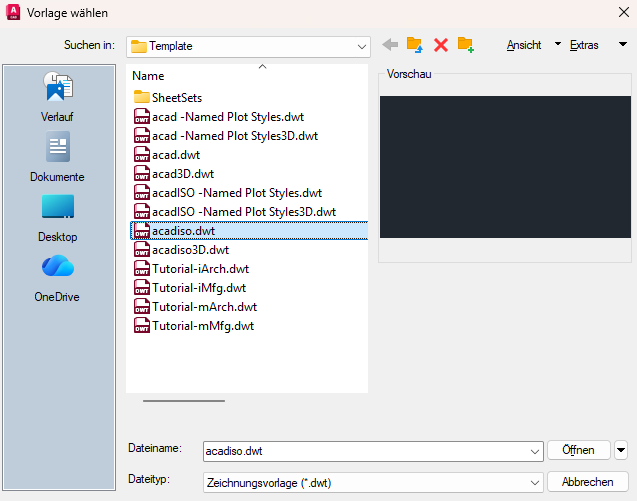637x501 pixels.
Task: Open Verlauf in the sidebar
Action: pos(57,97)
